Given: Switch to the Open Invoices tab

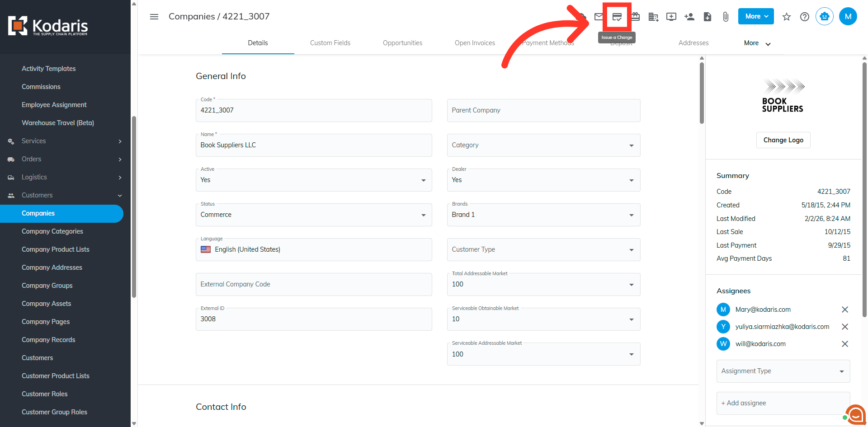Looking at the screenshot, I should pos(475,43).
